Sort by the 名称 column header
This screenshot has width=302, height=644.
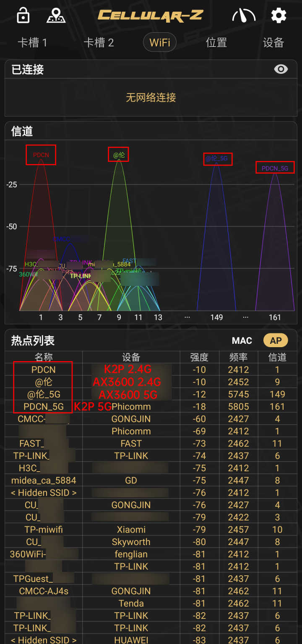pyautogui.click(x=44, y=357)
